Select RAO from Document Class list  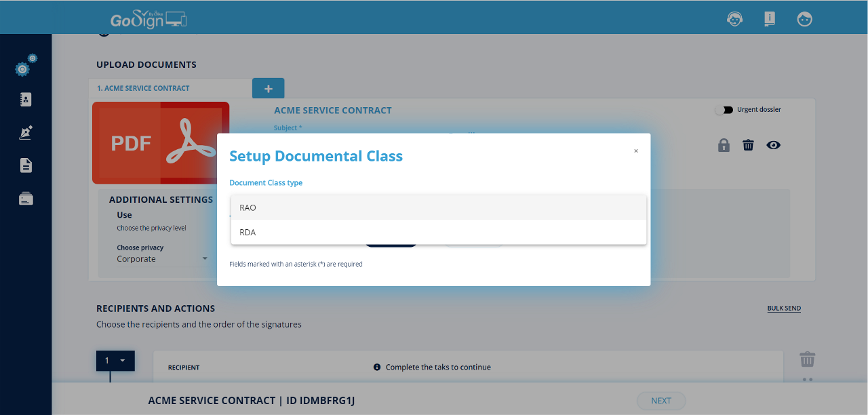(x=438, y=207)
